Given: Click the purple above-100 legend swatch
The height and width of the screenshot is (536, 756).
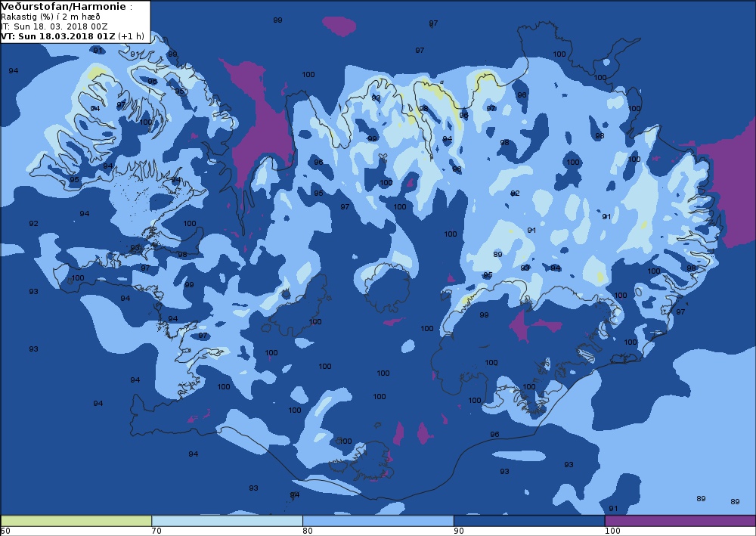Looking at the screenshot, I should 680,521.
